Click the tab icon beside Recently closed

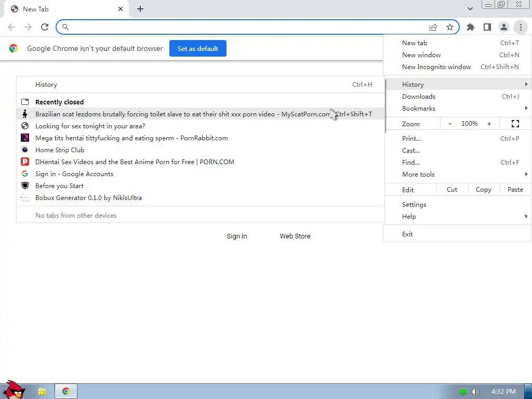(x=25, y=102)
